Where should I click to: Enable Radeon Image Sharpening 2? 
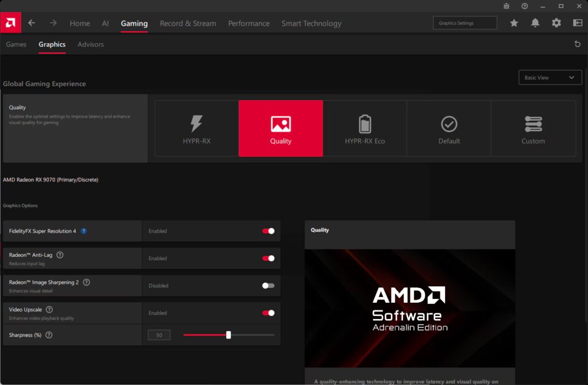point(267,286)
